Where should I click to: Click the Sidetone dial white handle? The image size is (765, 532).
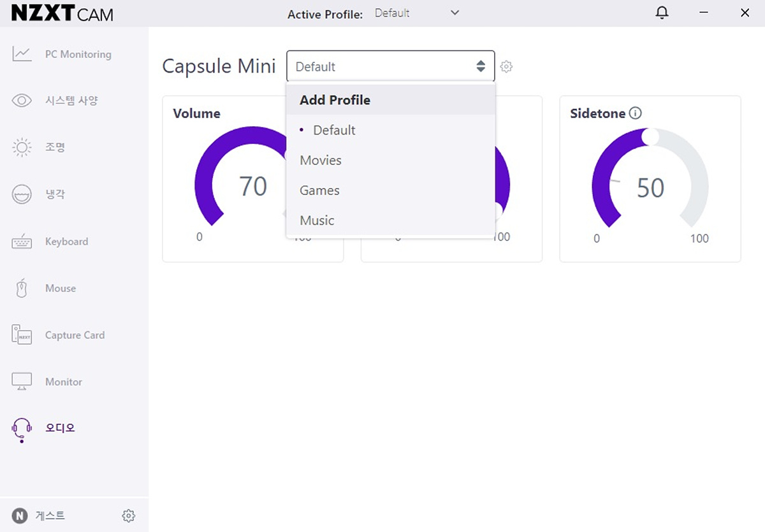click(650, 136)
